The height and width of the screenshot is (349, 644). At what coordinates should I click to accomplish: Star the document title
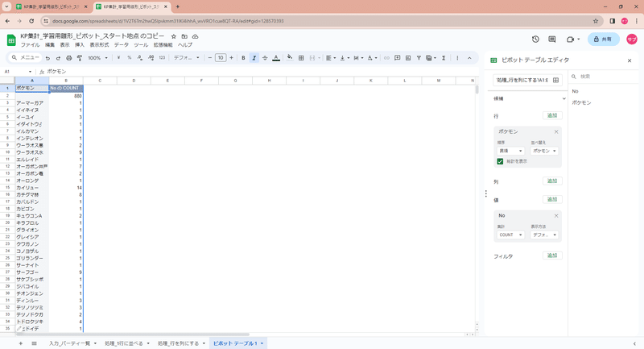click(174, 36)
